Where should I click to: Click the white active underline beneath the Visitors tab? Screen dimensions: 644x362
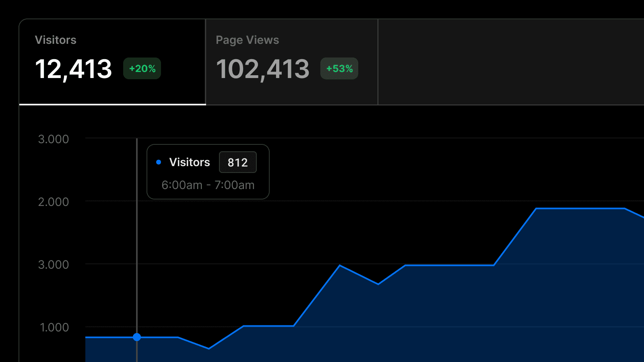pyautogui.click(x=113, y=105)
